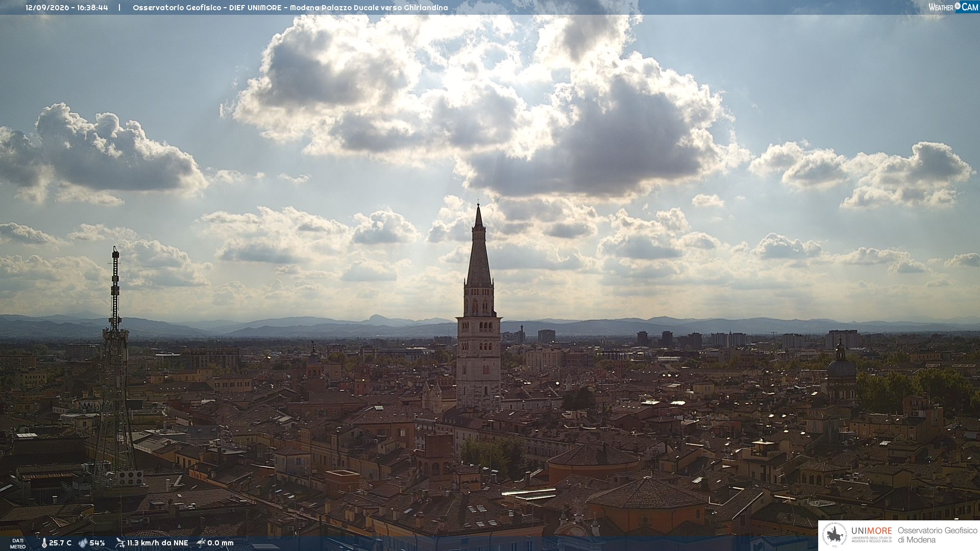Viewport: 980px width, 551px height.
Task: Click the church dome in the image
Action: point(841,367)
